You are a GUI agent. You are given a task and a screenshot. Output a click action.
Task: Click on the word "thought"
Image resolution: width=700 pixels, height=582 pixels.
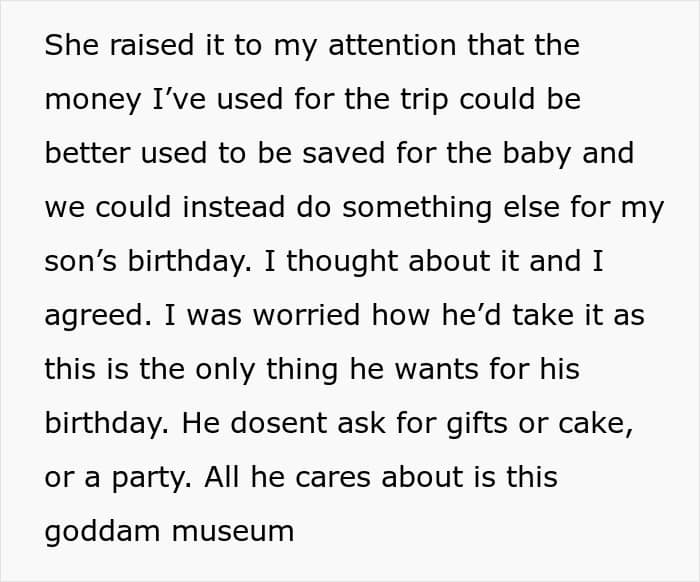(342, 262)
